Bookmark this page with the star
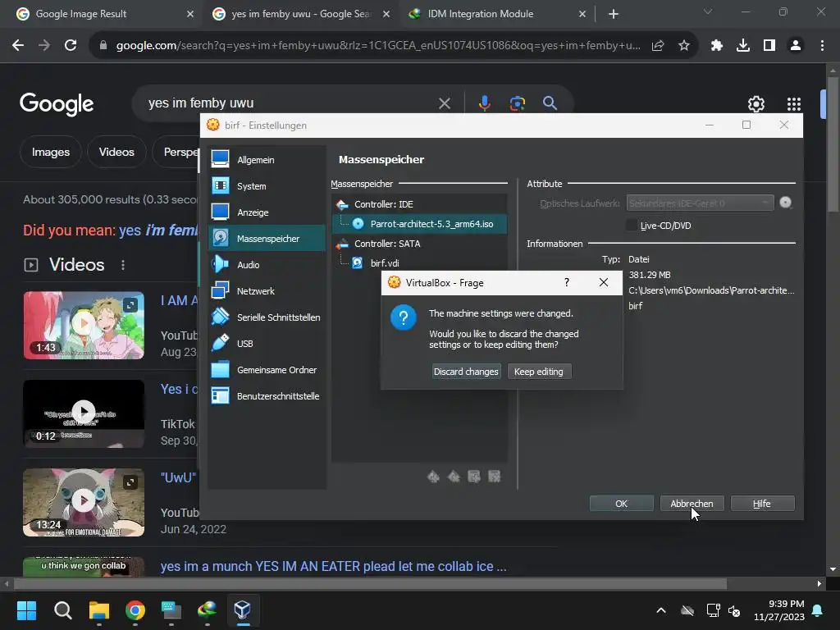The height and width of the screenshot is (630, 840). coord(684,46)
